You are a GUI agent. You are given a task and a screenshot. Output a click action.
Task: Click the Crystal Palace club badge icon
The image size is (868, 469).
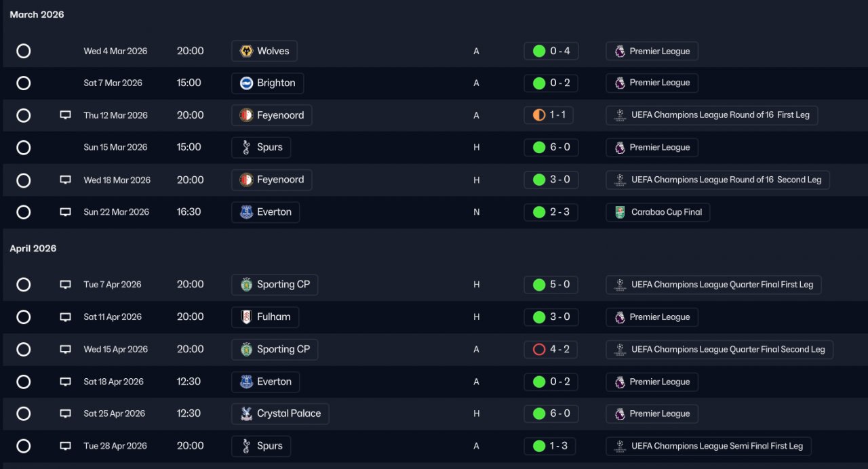point(246,414)
